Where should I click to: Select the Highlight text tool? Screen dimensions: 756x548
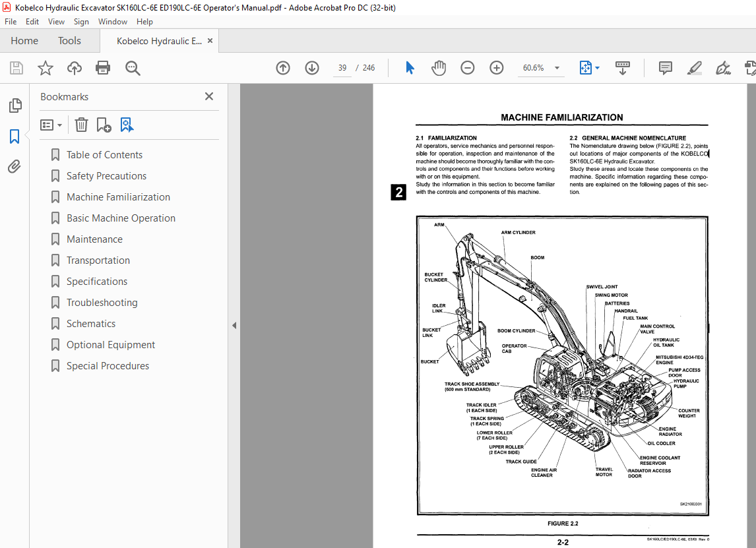[x=694, y=68]
